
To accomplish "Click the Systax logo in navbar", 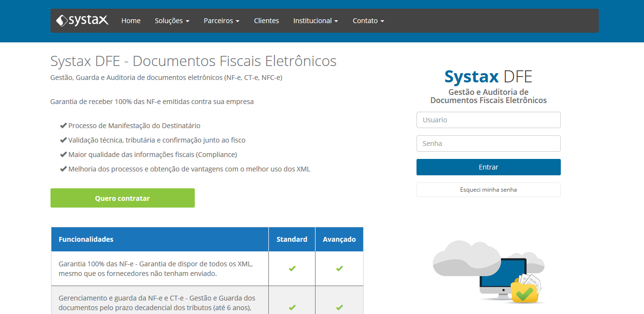I will point(82,21).
